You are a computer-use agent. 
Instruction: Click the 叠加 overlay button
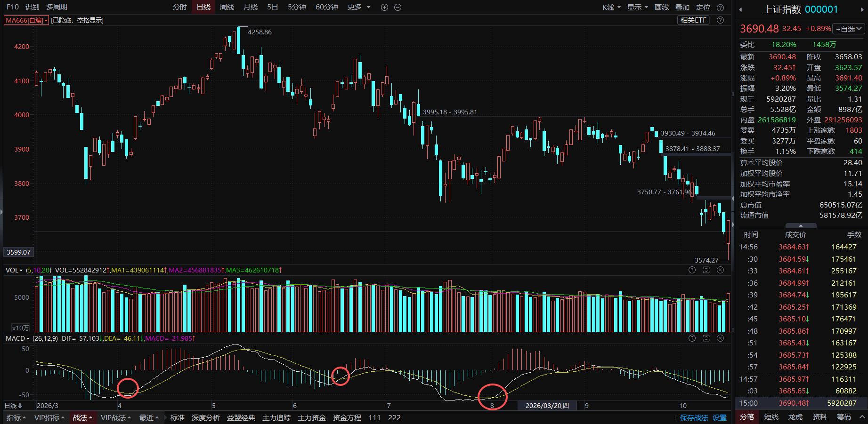(x=682, y=7)
